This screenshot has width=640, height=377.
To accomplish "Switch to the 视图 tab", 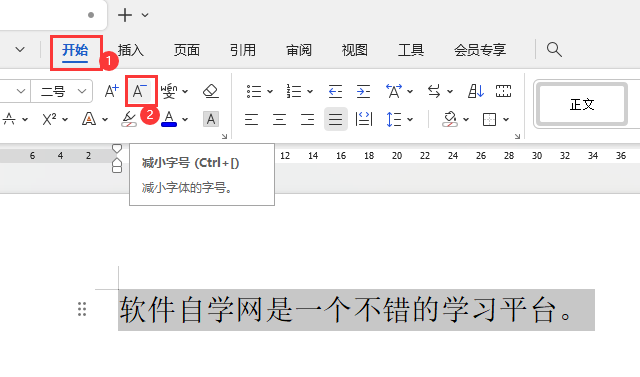I will pos(355,50).
